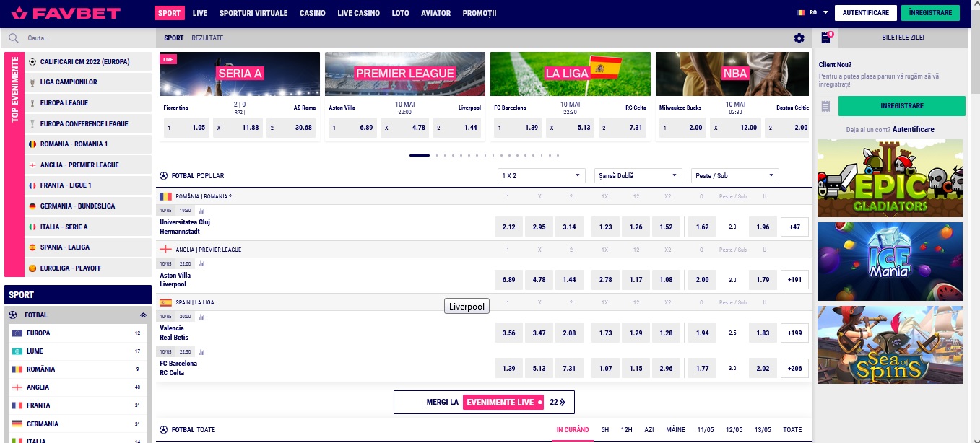Click EU flag icon beside Europa
The width and height of the screenshot is (980, 443).
pos(17,333)
